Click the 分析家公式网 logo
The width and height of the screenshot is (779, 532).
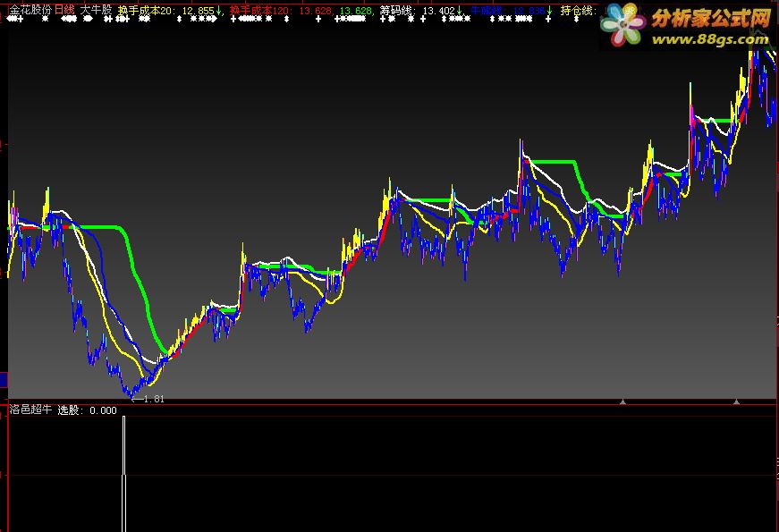tap(711, 19)
